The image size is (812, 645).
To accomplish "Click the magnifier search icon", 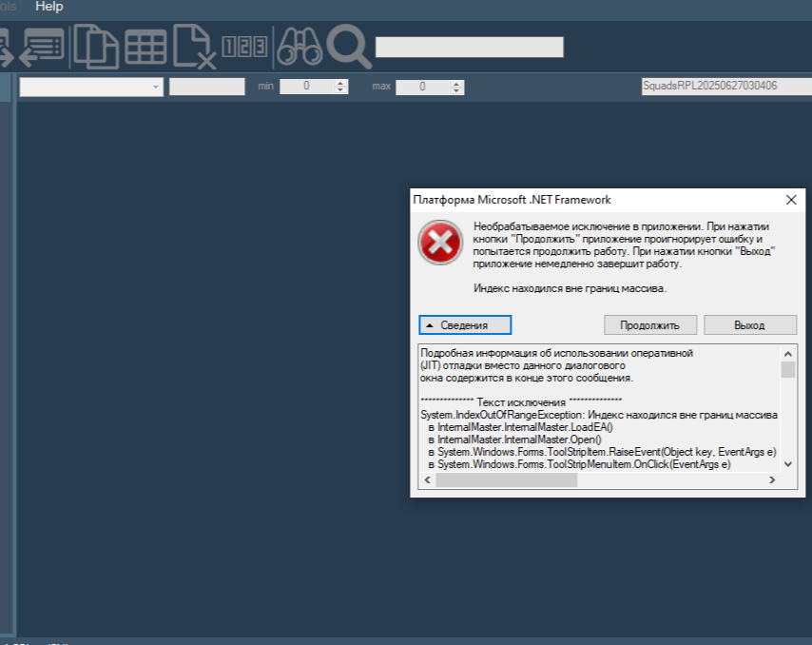I will 349,47.
